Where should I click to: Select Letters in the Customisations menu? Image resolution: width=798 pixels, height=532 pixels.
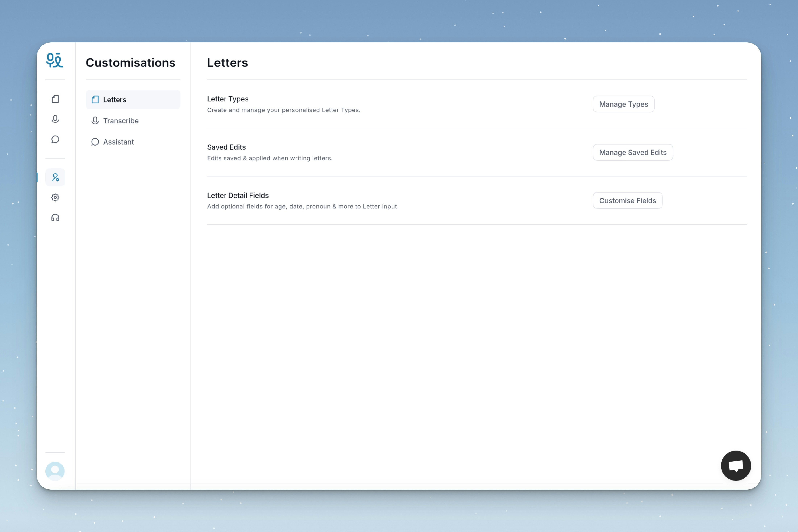(x=133, y=100)
